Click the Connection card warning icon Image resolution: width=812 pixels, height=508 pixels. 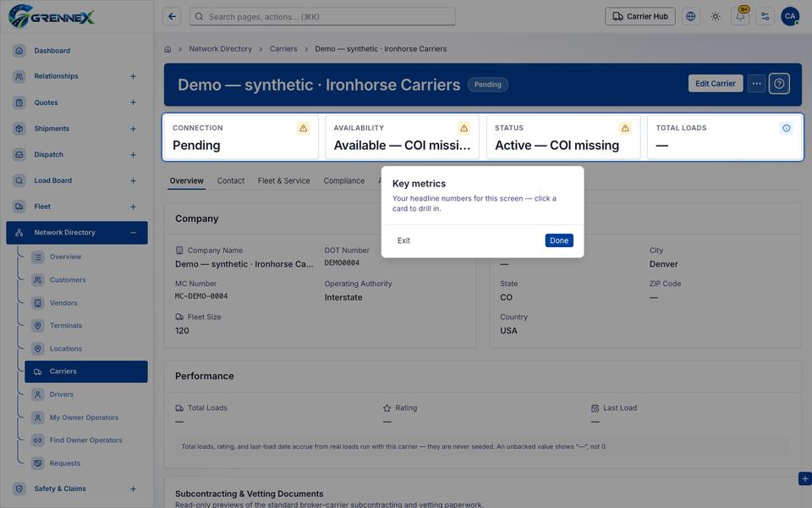(304, 128)
